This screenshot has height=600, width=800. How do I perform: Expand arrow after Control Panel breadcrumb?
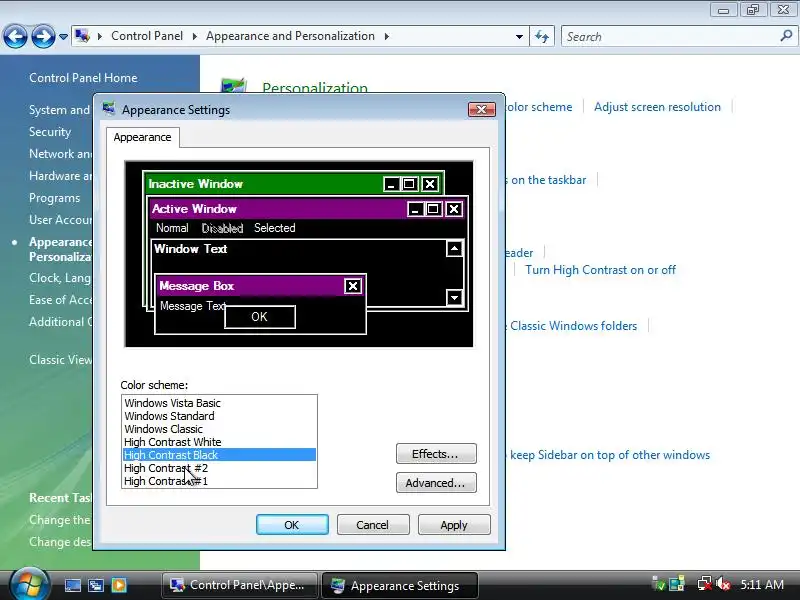(194, 36)
